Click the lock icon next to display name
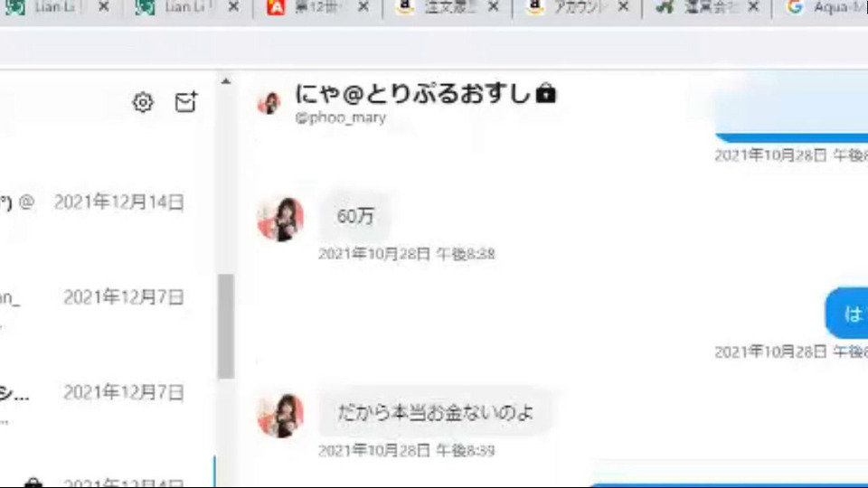Viewport: 868px width, 488px height. pos(545,93)
